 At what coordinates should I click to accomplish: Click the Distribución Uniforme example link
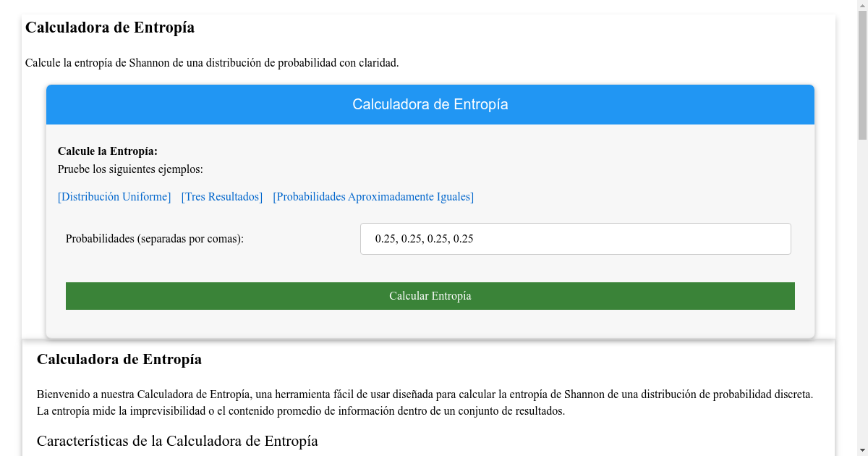[x=114, y=196]
